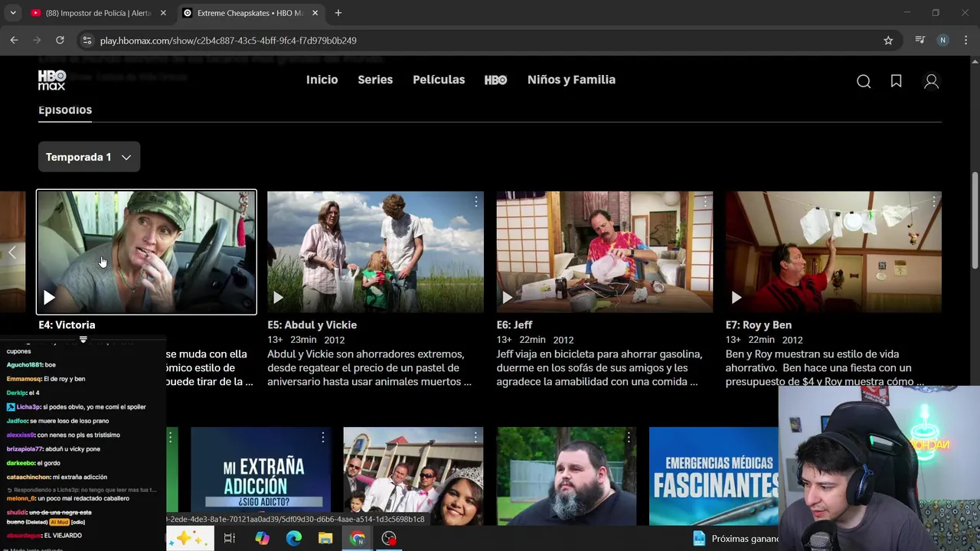Go forward in browser history

click(x=37, y=41)
